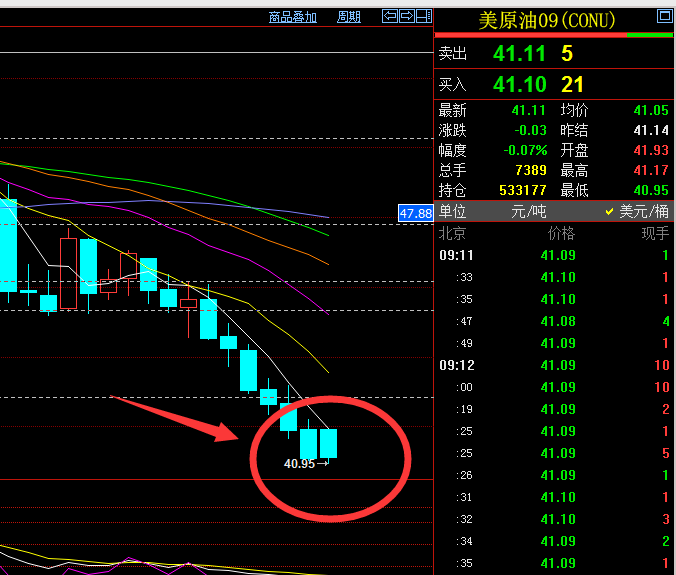Click the 40.95 low price marker
The width and height of the screenshot is (676, 575).
point(299,464)
